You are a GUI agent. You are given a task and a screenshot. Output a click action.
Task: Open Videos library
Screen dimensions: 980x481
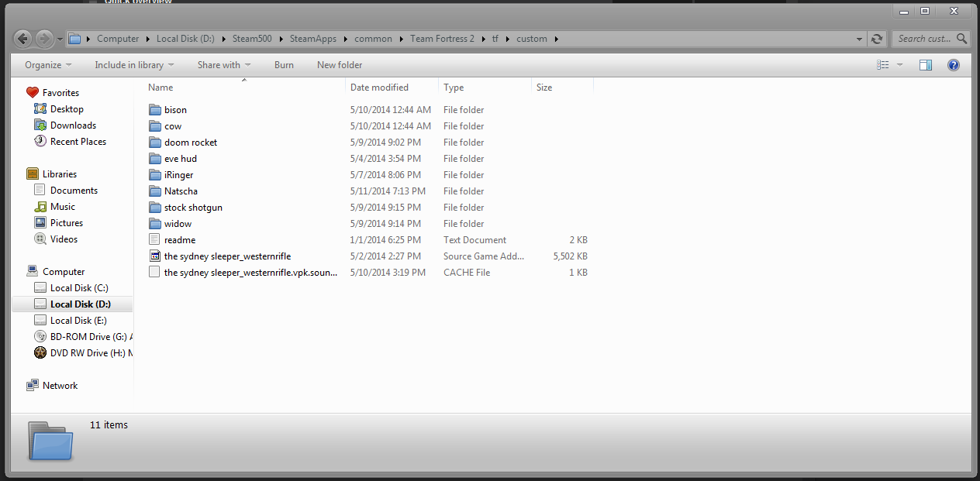(56, 239)
